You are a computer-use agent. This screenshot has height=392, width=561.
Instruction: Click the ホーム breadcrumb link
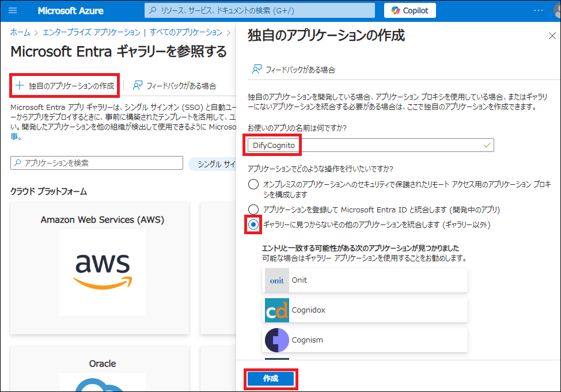point(20,32)
